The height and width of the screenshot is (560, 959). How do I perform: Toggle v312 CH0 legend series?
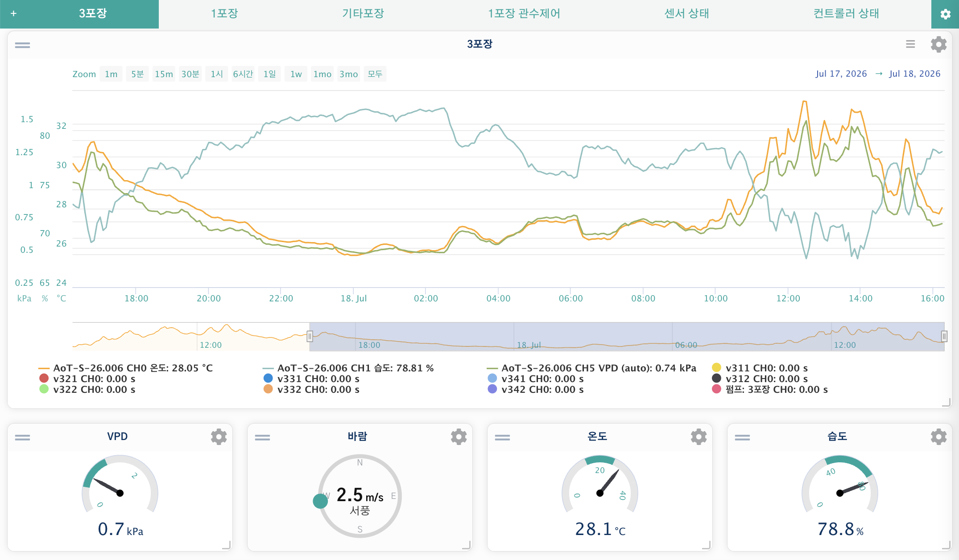(x=760, y=379)
